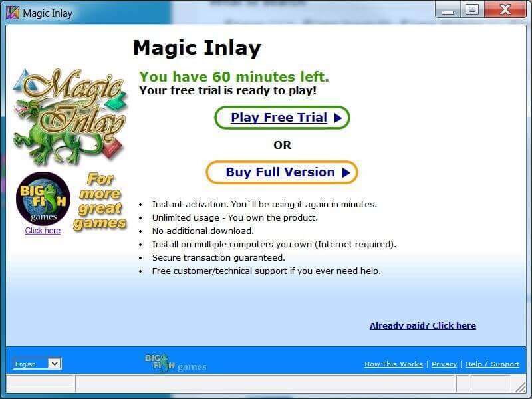Click the 'Free customer/technical support' bullet line
This screenshot has width=532, height=399.
[x=267, y=271]
